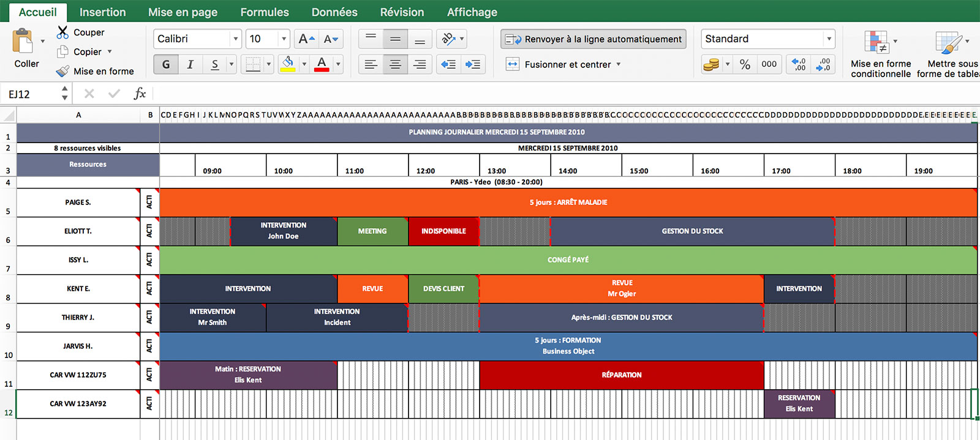Open the Standard number format dropdown
The image size is (980, 440).
pos(829,39)
